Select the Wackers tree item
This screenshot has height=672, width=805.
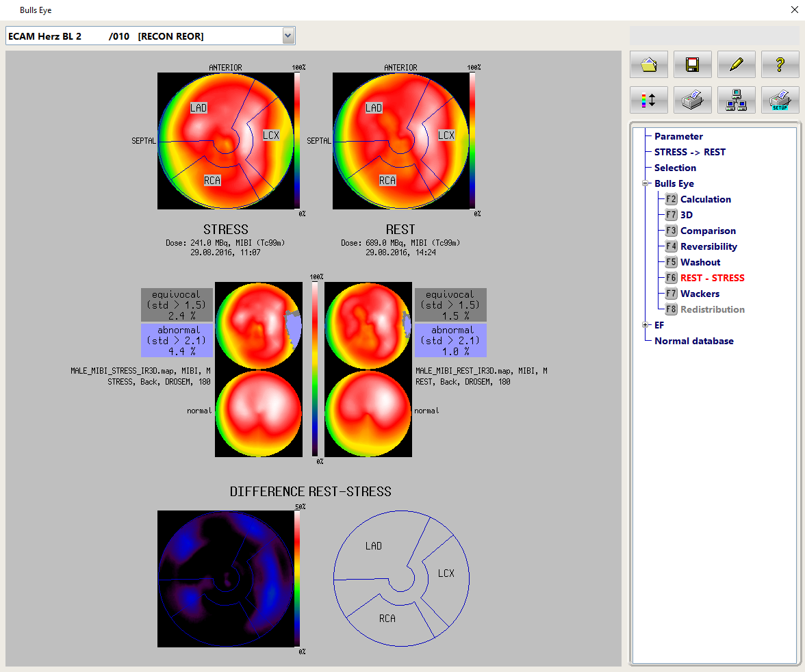coord(700,294)
